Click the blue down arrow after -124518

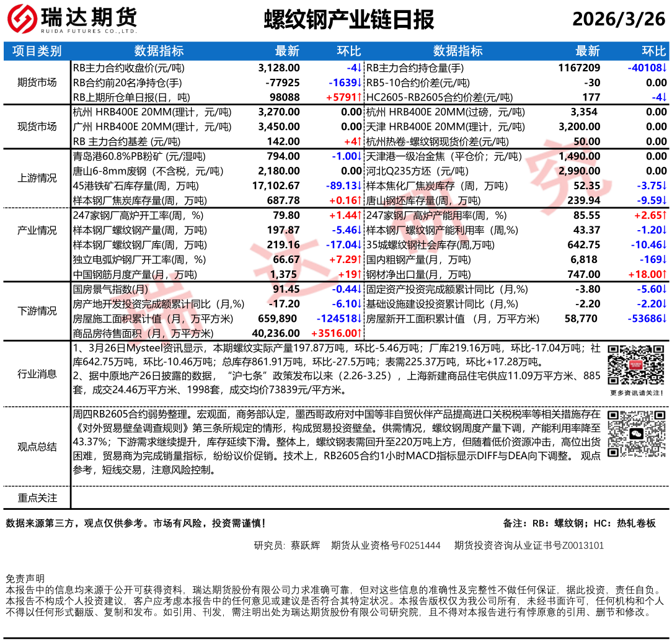(360, 319)
